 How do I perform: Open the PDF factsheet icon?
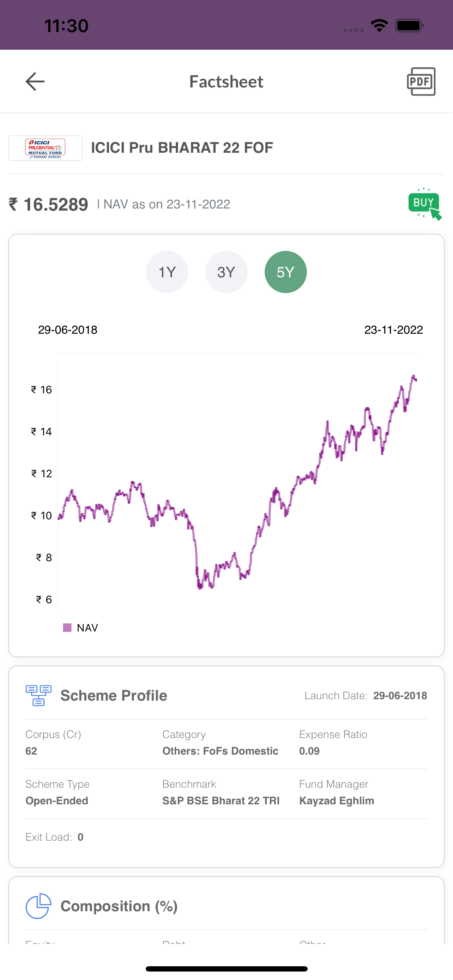click(x=421, y=82)
